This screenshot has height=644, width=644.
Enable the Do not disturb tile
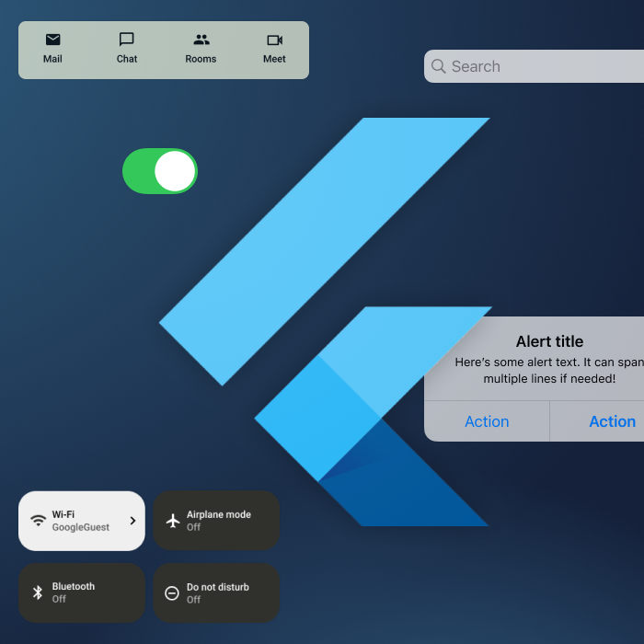point(216,592)
